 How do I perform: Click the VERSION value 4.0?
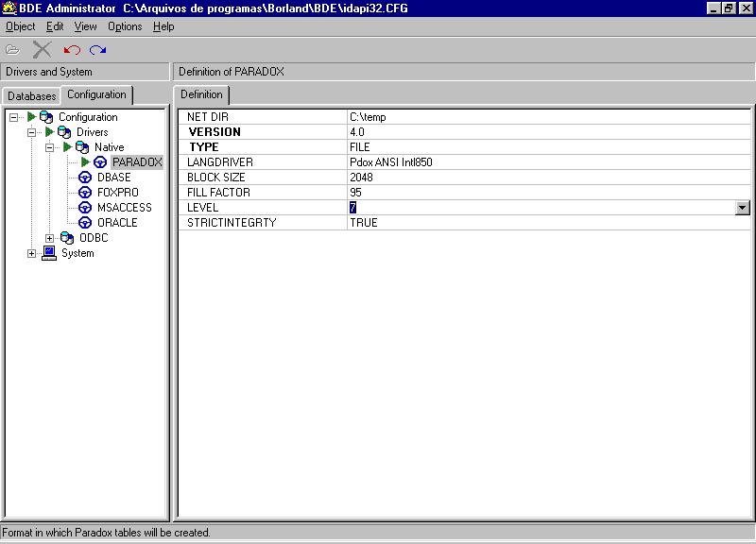click(x=357, y=132)
